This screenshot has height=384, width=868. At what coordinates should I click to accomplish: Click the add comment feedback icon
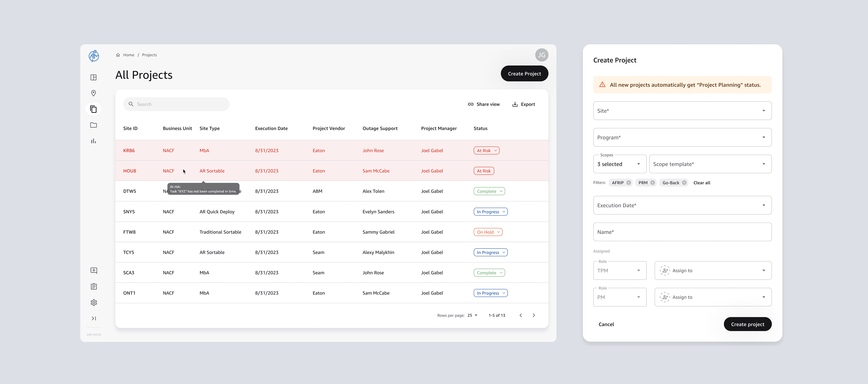click(94, 270)
